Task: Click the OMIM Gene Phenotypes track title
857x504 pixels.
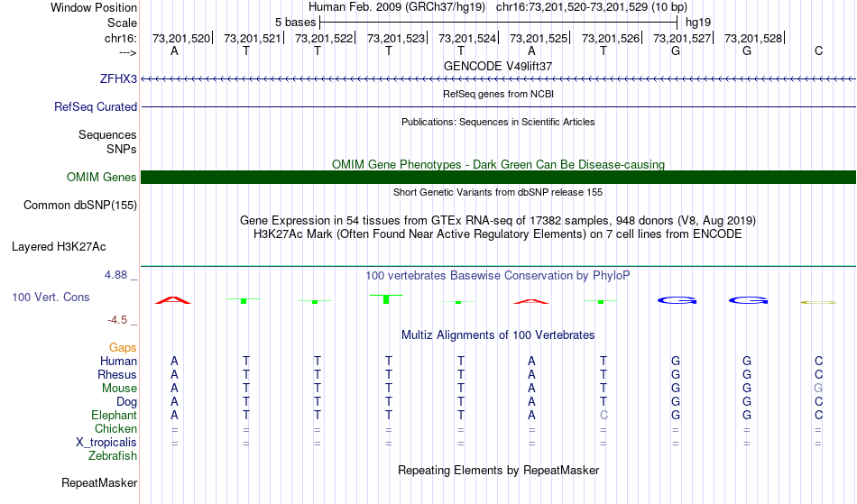Action: [x=498, y=164]
